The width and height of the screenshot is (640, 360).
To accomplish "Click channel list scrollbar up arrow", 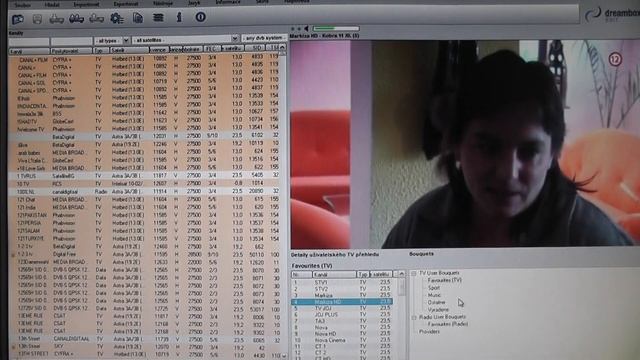I will pyautogui.click(x=282, y=48).
